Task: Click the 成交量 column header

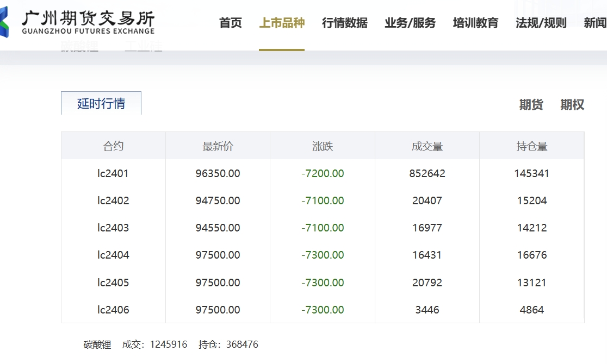Action: pyautogui.click(x=427, y=146)
